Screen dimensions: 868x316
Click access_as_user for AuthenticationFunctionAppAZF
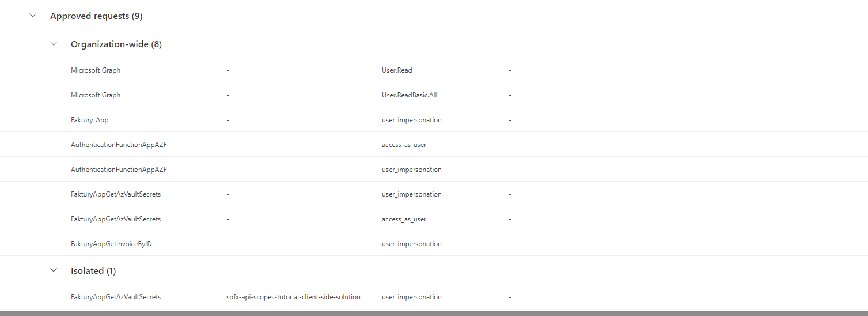[404, 145]
